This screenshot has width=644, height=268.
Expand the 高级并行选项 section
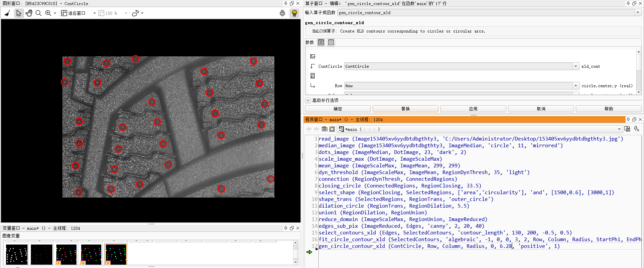point(308,100)
